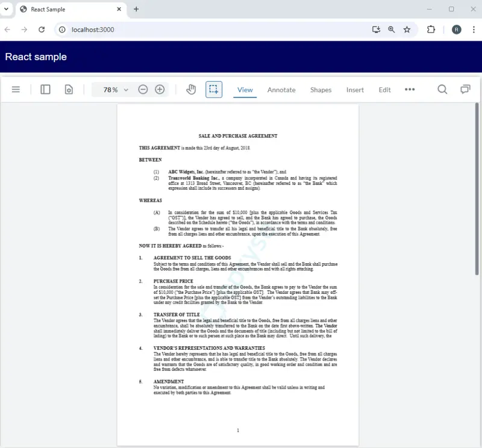
Task: Click the BETWEEN heading
Action: [150, 160]
